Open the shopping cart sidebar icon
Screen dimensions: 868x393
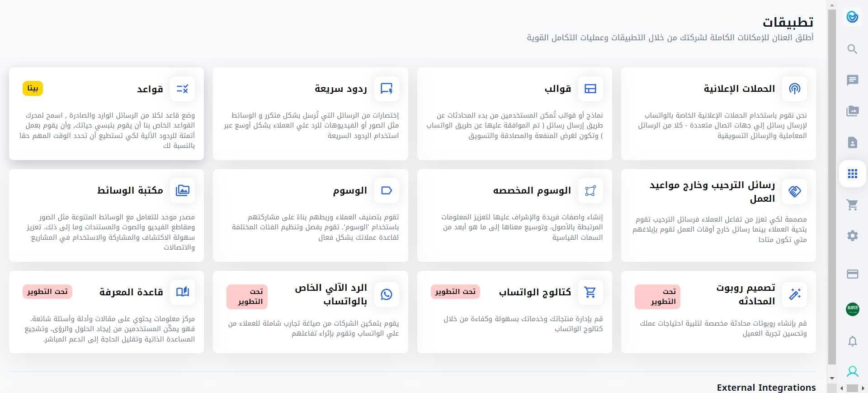pos(852,205)
